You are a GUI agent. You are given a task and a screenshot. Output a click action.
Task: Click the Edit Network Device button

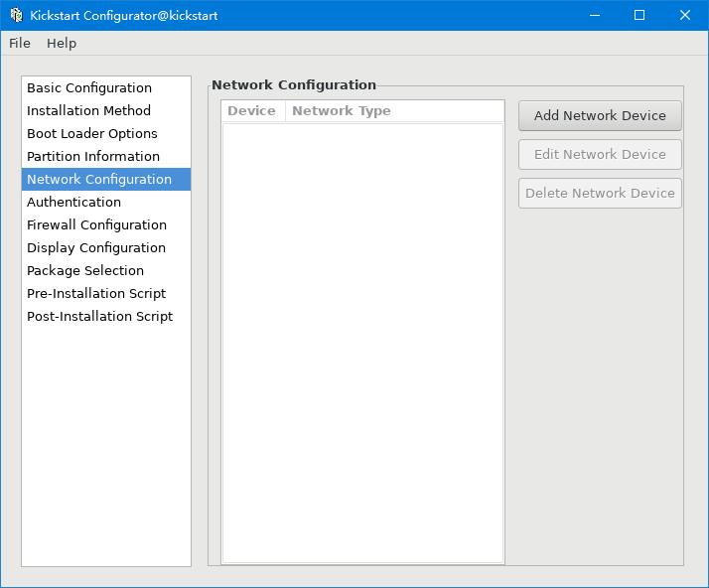(600, 155)
